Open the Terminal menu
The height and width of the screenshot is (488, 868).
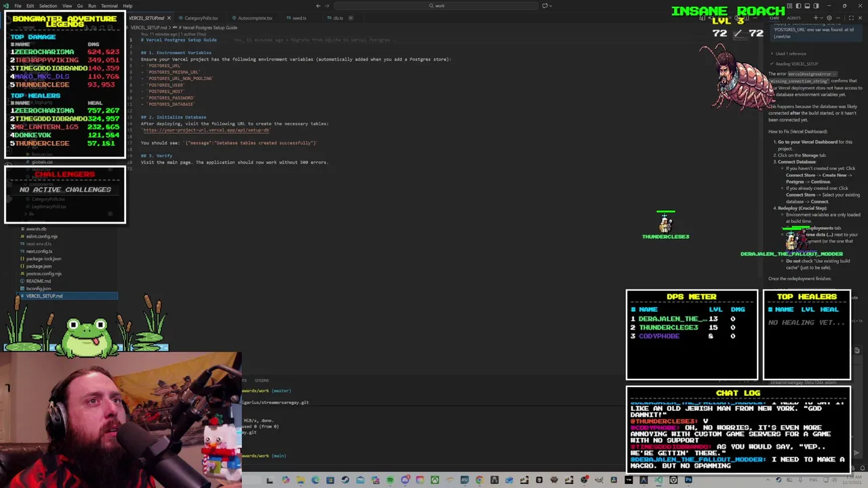(109, 5)
